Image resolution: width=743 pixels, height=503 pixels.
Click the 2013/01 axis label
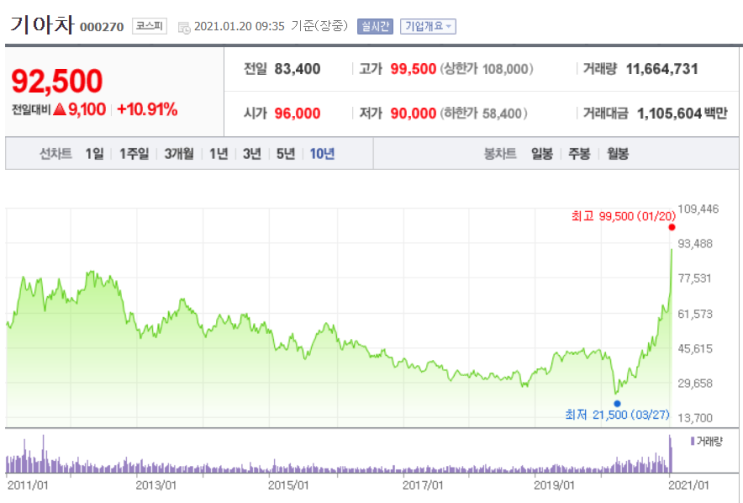click(x=156, y=485)
